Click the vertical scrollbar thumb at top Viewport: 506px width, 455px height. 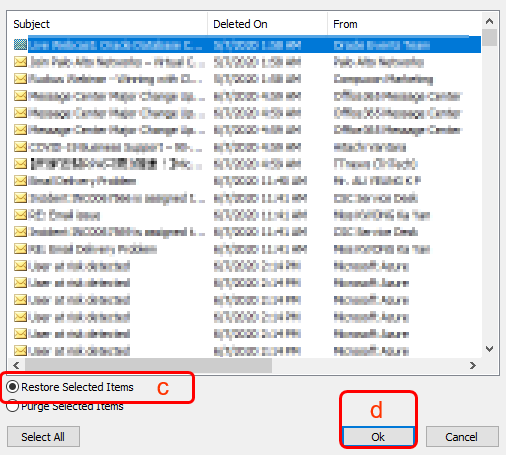489,37
